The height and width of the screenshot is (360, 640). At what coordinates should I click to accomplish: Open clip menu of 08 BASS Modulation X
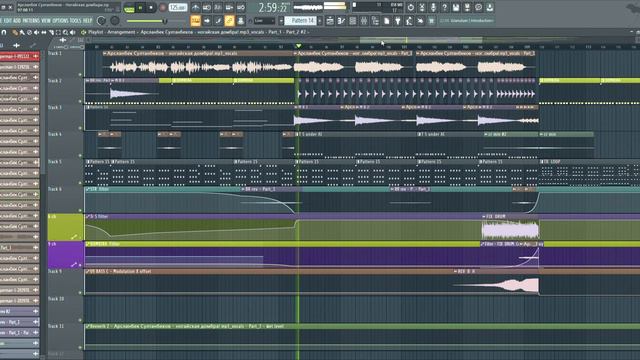click(x=87, y=271)
